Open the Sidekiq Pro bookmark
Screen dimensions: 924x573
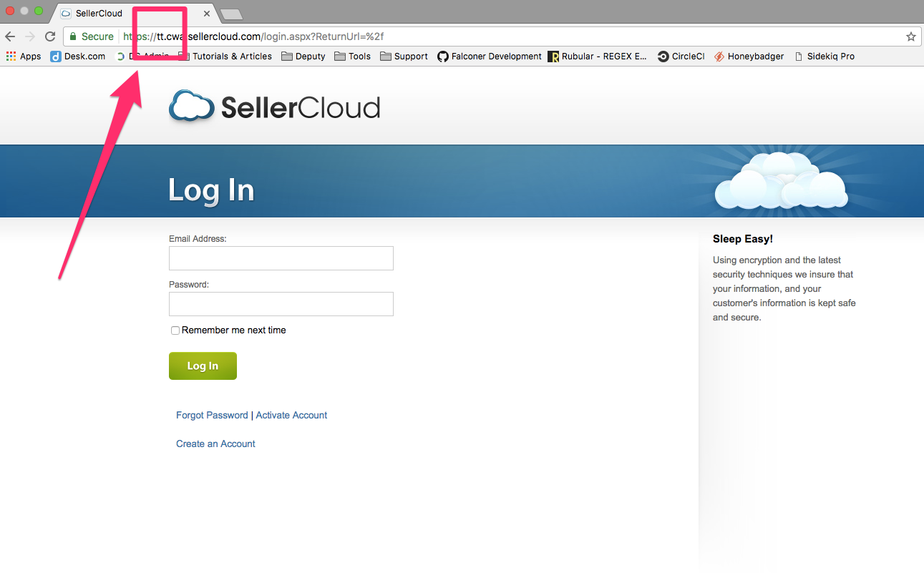pos(825,57)
